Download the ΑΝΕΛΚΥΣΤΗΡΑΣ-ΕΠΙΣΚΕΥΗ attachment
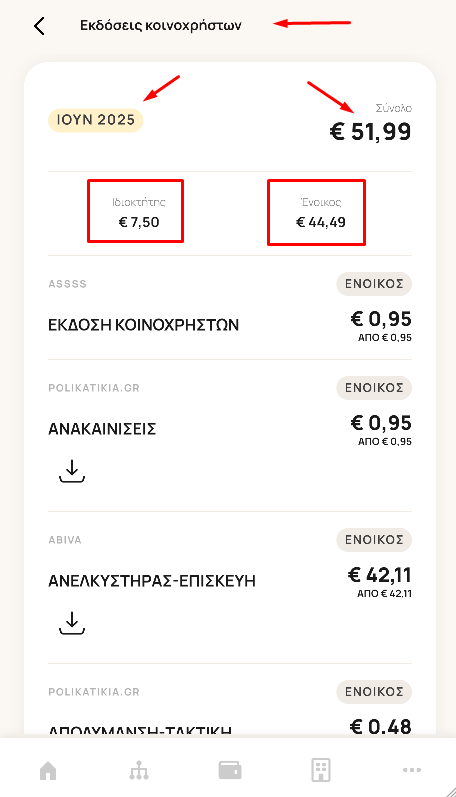 [x=72, y=623]
